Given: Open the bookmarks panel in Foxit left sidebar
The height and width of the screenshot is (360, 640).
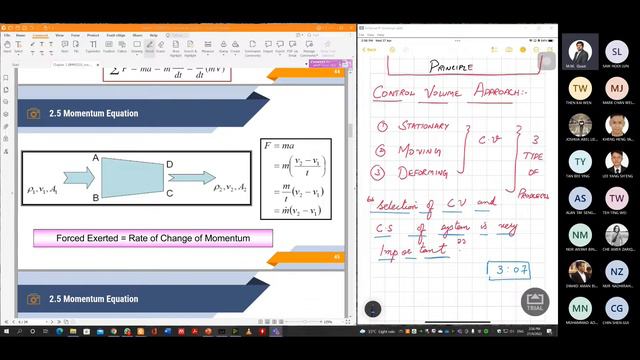Looking at the screenshot, I should click(6, 78).
